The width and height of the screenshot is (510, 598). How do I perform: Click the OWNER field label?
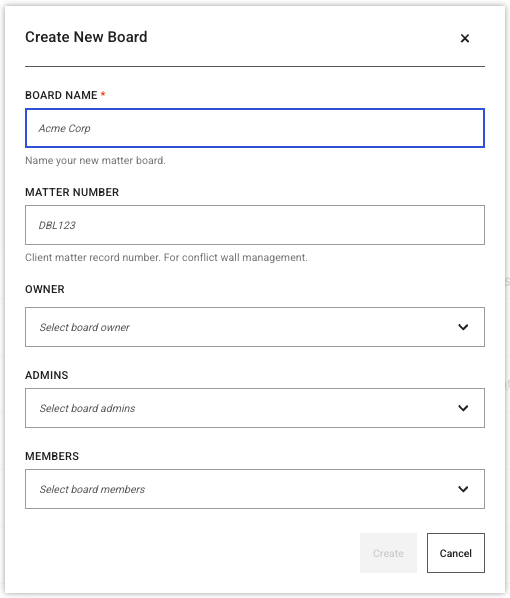pos(45,289)
